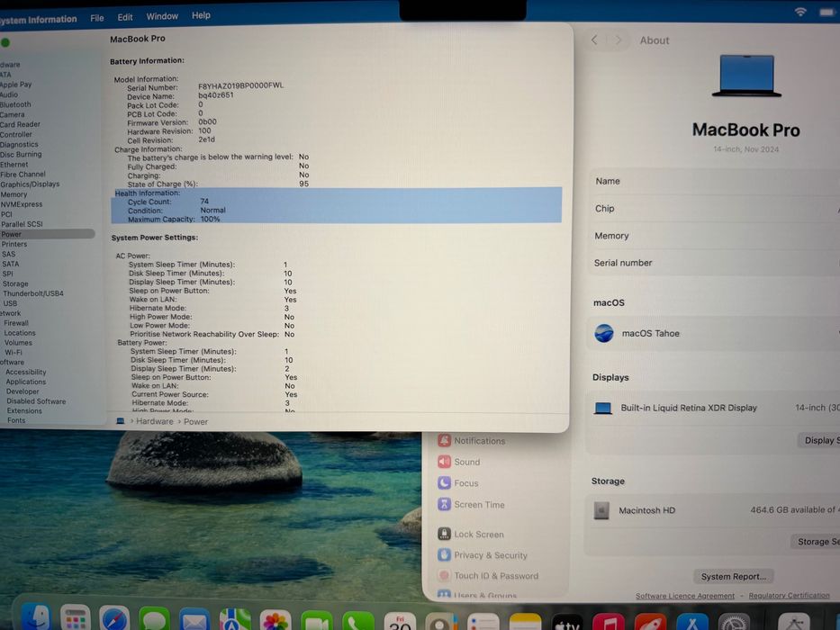Screen dimensions: 840x630
Task: Open the Help menu
Action: click(201, 15)
